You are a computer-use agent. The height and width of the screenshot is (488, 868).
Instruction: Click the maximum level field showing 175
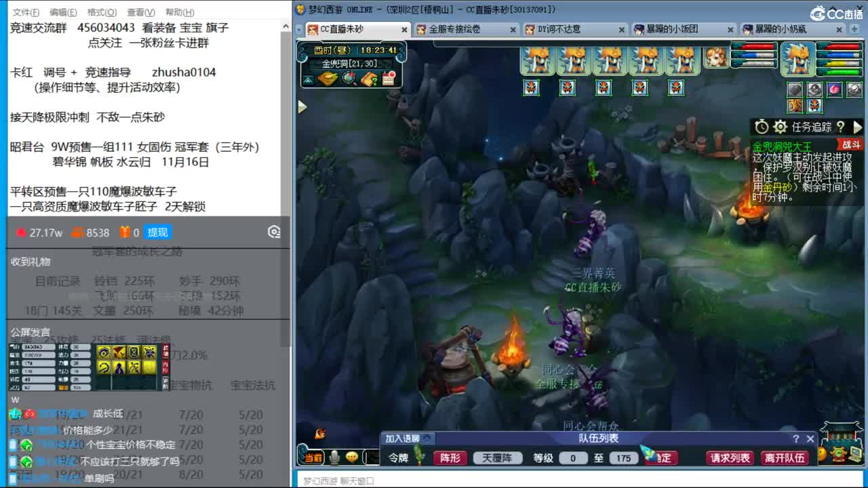(624, 458)
